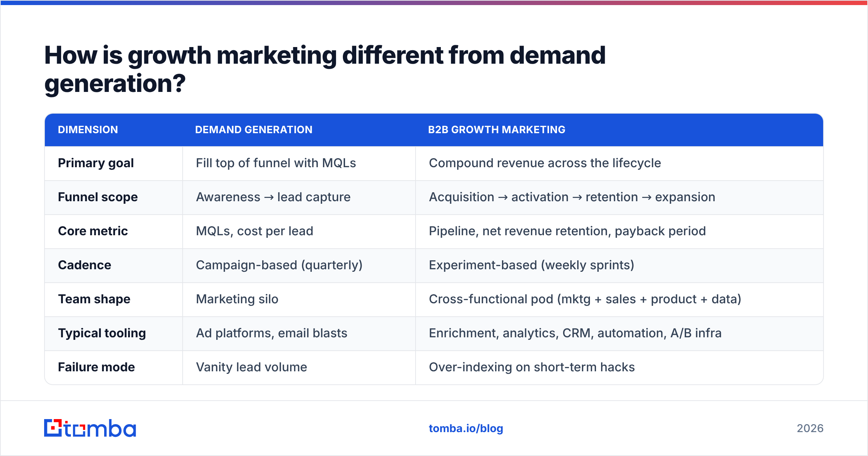The width and height of the screenshot is (868, 456).
Task: Select the 'Failure mode' row label
Action: click(96, 367)
